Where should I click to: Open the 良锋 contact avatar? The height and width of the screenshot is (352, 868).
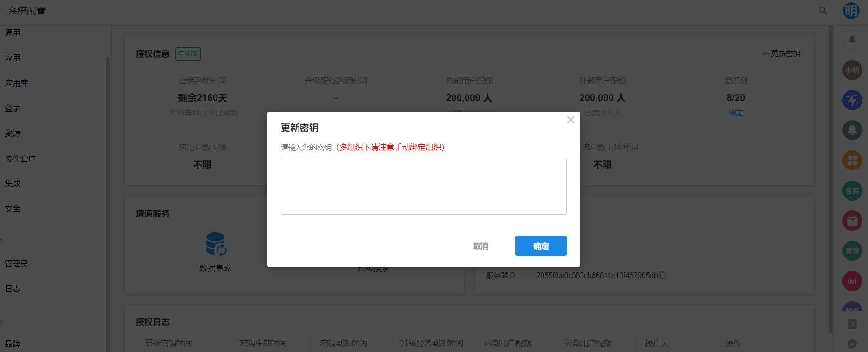click(x=852, y=250)
